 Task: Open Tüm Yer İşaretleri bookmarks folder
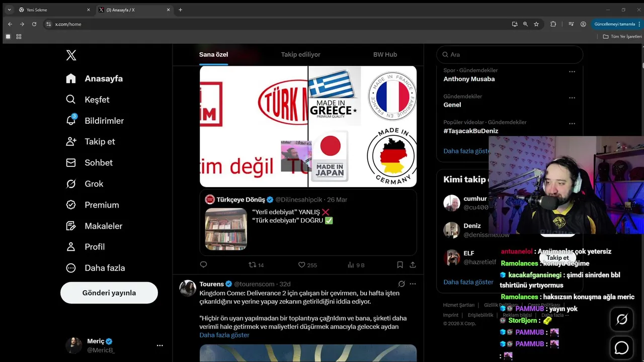point(622,37)
